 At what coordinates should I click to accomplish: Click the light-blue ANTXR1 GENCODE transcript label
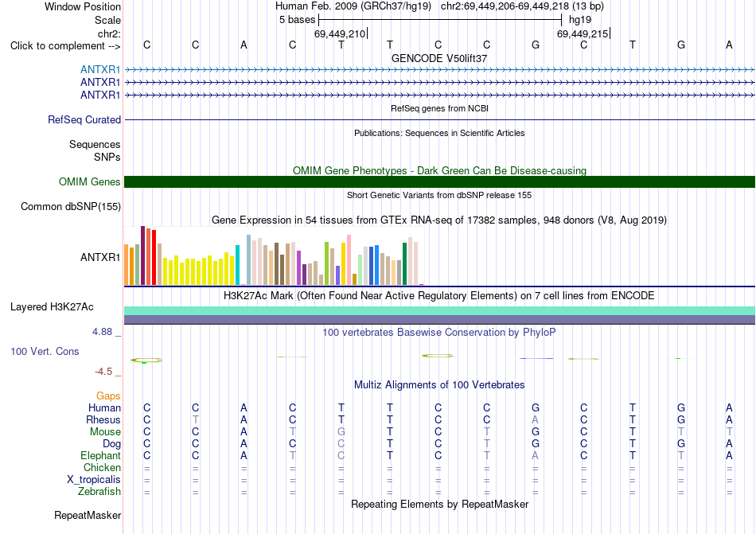(100, 69)
